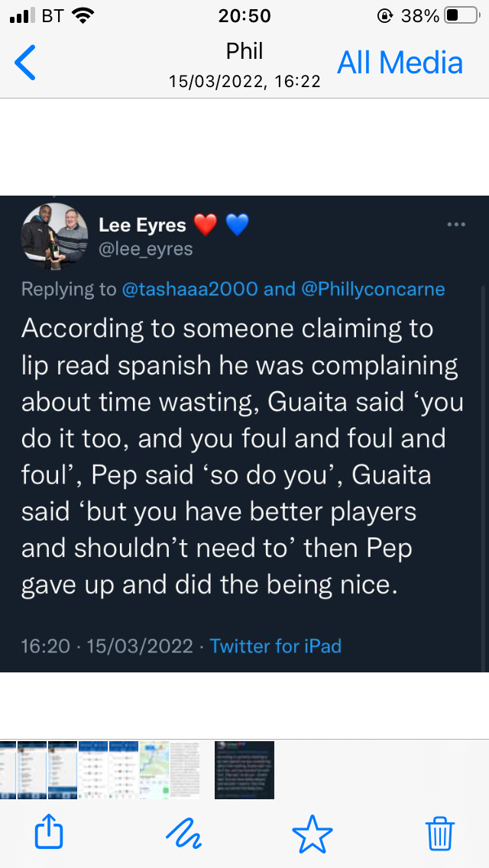Open the All Media view
The image size is (489, 868).
click(400, 63)
